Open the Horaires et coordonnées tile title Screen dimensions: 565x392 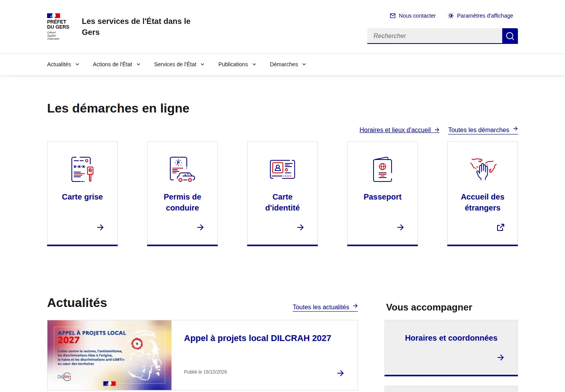[x=451, y=338]
